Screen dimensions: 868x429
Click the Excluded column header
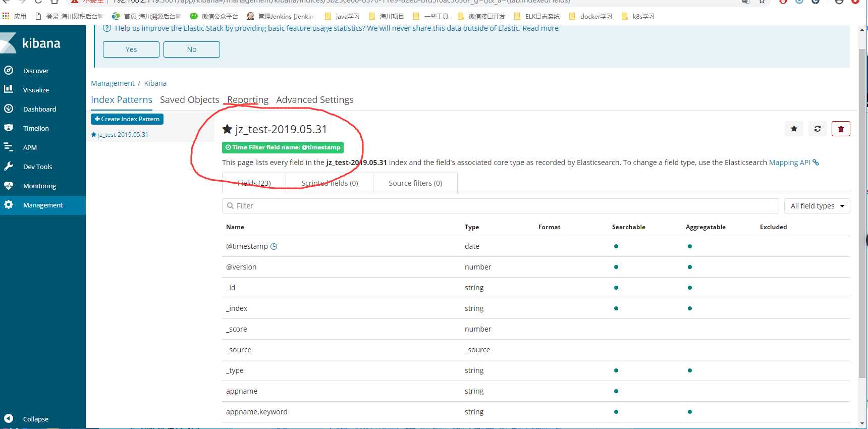tap(774, 227)
